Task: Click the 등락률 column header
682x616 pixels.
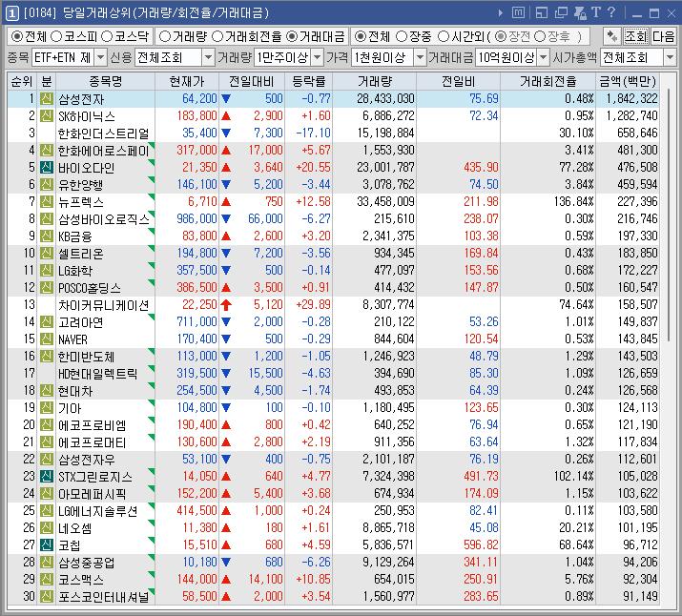Action: click(309, 81)
